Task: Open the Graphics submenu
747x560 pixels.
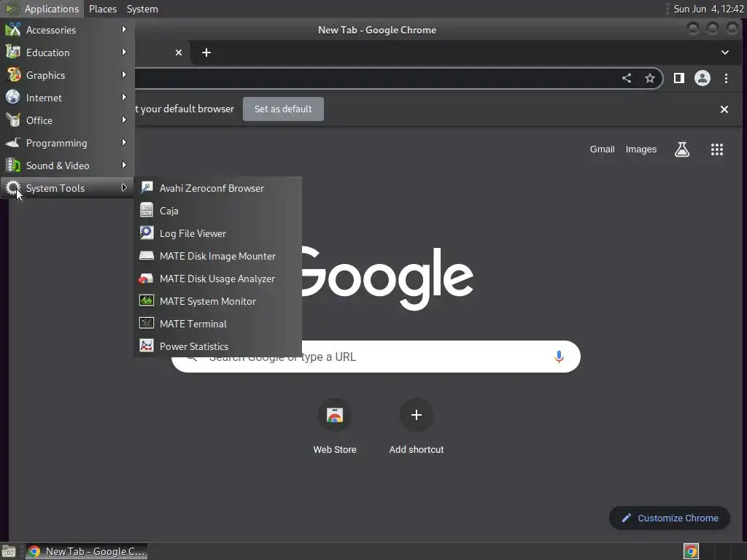Action: tap(67, 75)
